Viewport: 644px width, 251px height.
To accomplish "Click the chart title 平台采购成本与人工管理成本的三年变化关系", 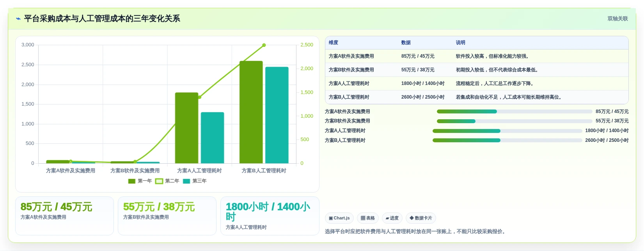I will [102, 19].
